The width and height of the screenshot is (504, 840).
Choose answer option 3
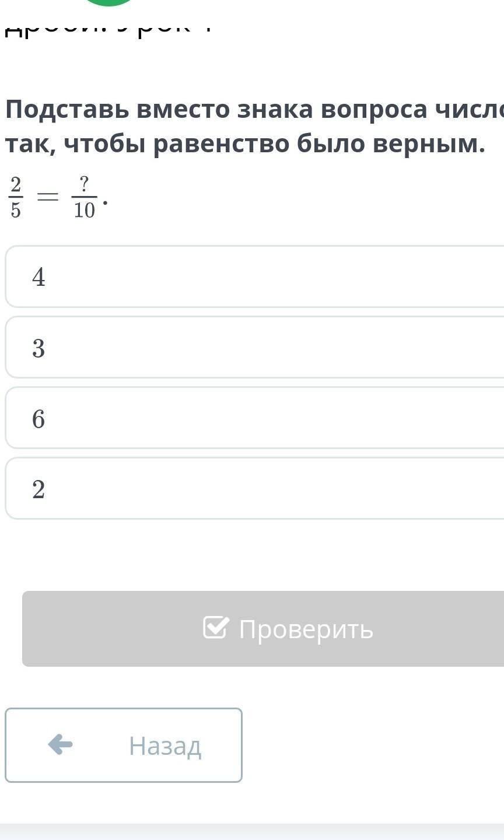coord(254,348)
